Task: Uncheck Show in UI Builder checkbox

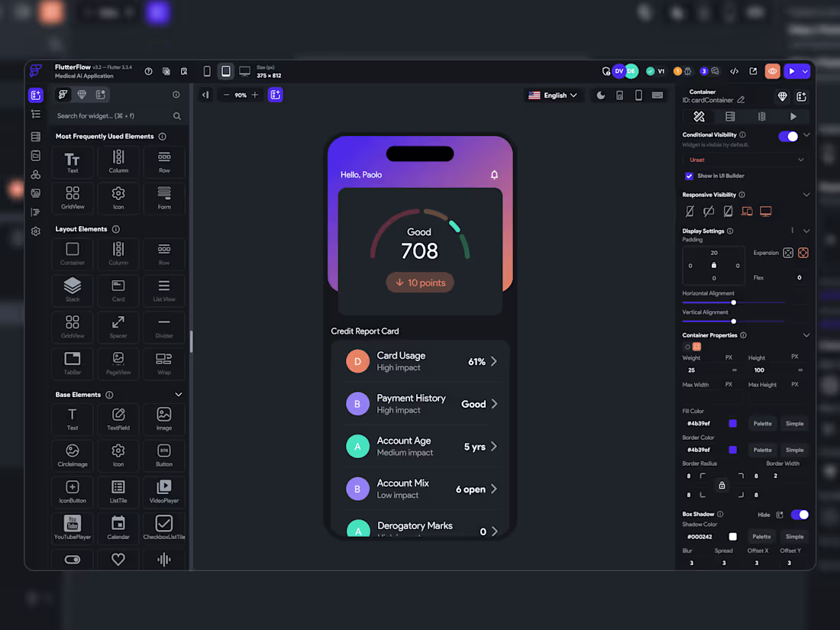Action: pos(689,176)
